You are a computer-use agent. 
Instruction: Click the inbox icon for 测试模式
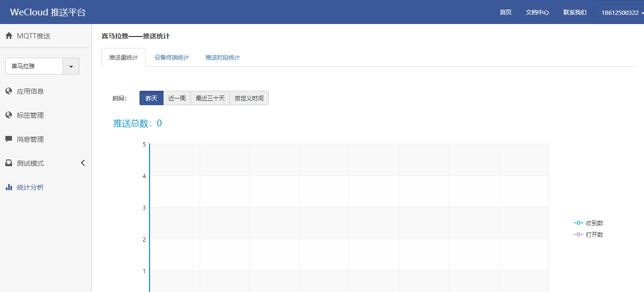pyautogui.click(x=9, y=163)
